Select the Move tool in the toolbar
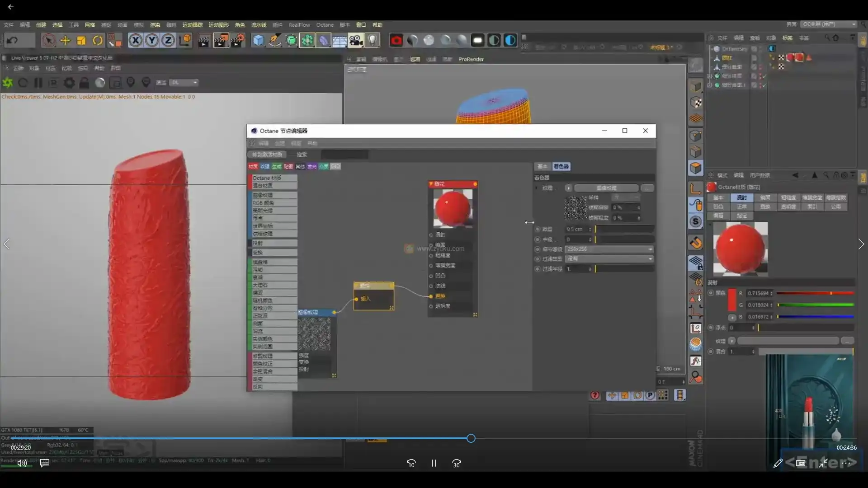868x488 pixels. pos(65,41)
